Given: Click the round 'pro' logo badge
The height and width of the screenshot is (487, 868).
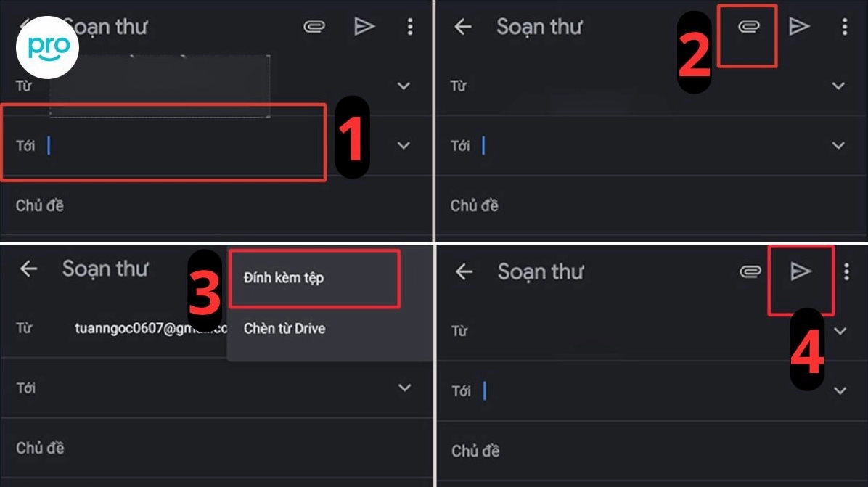Looking at the screenshot, I should coord(47,47).
